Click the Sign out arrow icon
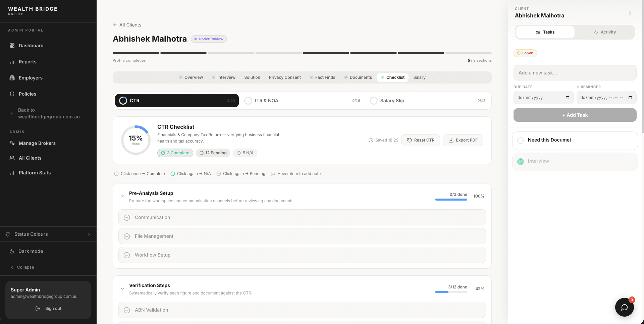 (38, 309)
